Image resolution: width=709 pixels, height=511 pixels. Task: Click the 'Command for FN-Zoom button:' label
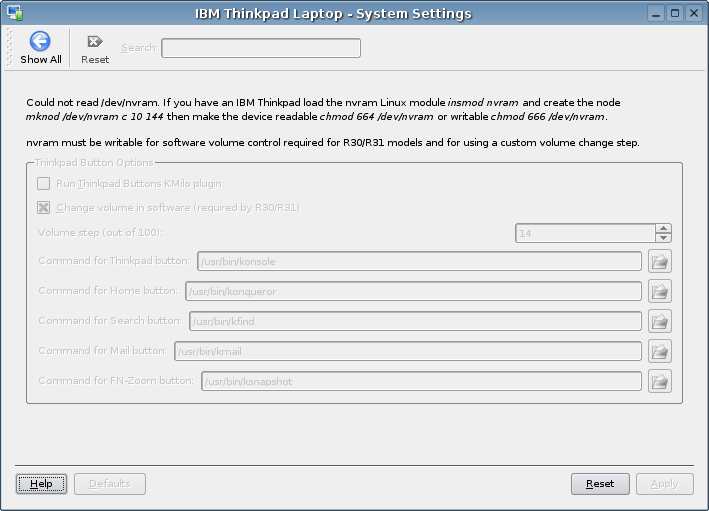(116, 381)
